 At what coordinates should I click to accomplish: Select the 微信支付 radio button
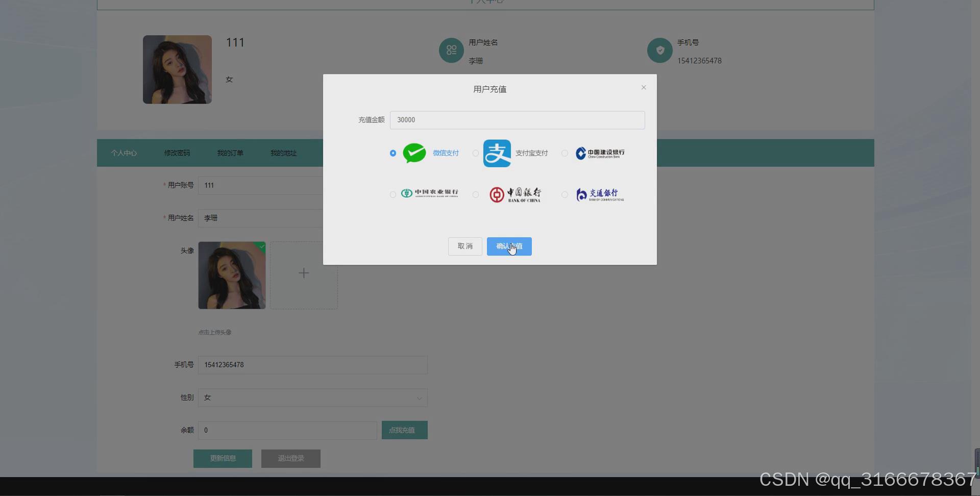click(x=393, y=153)
